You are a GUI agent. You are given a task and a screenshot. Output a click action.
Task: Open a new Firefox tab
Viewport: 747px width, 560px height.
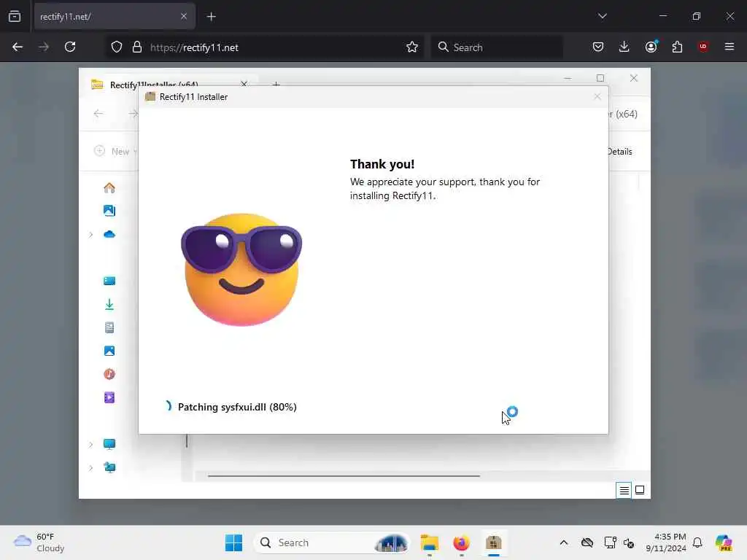pyautogui.click(x=212, y=17)
